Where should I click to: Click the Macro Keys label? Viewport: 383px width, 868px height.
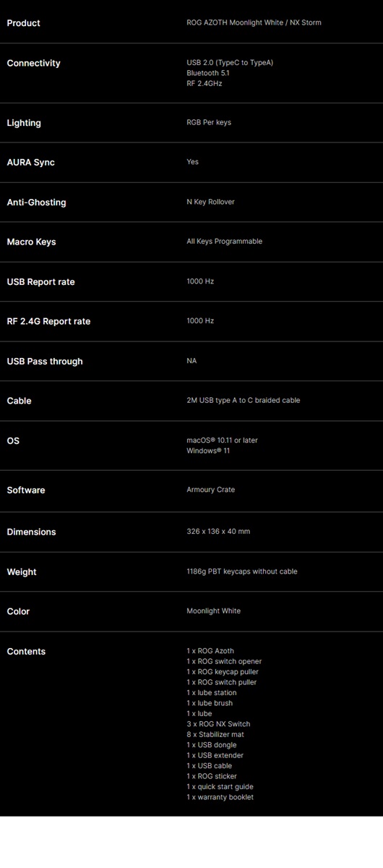(31, 242)
